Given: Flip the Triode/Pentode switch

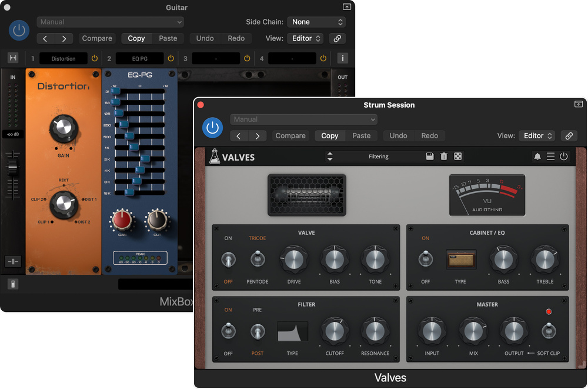Looking at the screenshot, I should (257, 259).
